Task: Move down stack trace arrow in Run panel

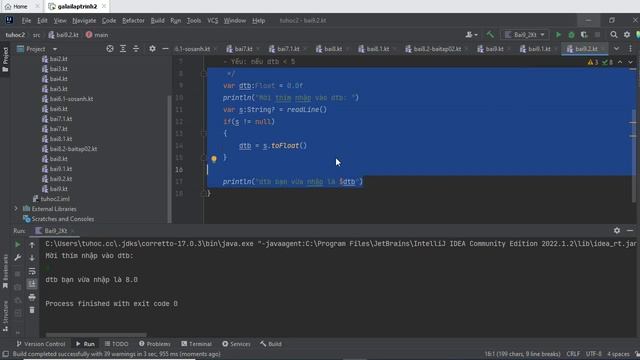Action: 32,258
